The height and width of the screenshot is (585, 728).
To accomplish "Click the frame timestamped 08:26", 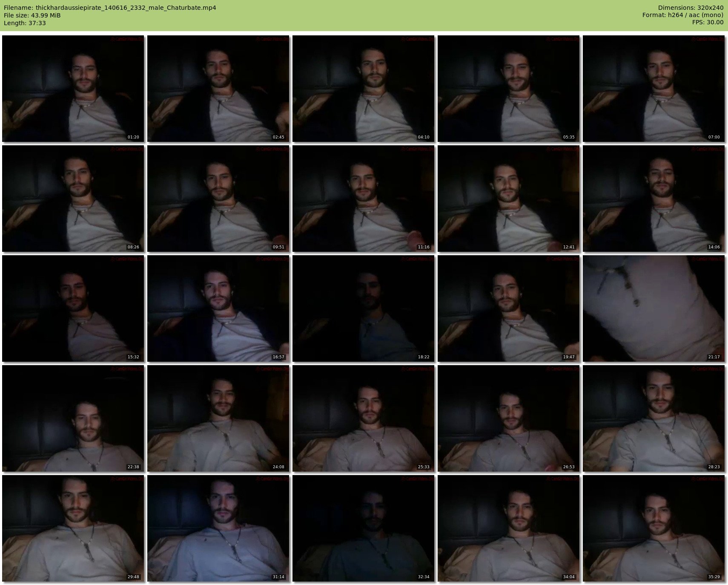I will 73,199.
